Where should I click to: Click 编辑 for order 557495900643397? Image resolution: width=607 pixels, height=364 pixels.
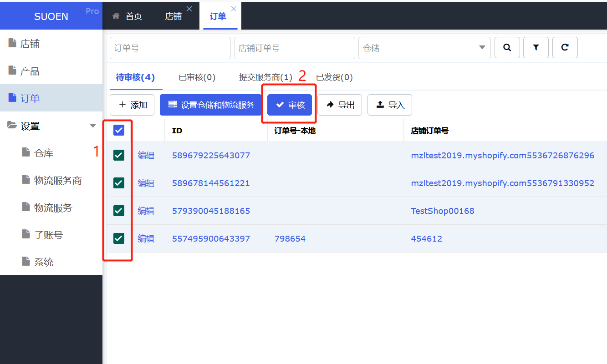[x=146, y=238]
